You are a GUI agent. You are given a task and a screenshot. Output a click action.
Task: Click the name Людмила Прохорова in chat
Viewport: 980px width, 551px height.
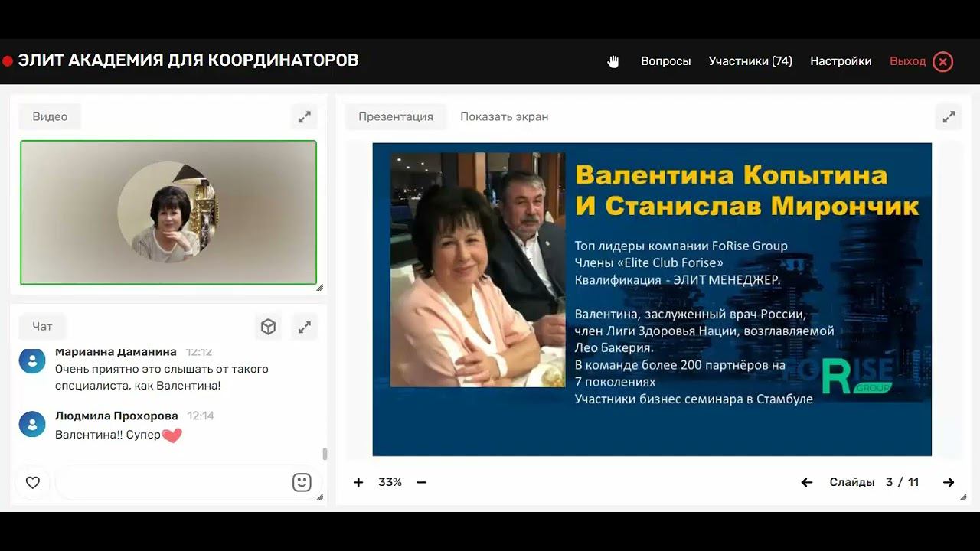click(116, 416)
